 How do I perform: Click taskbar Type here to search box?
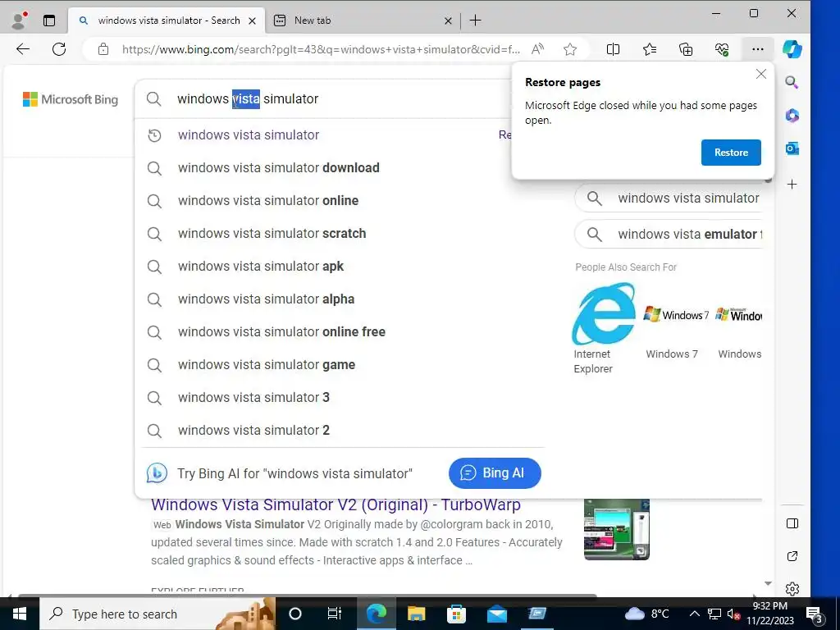(x=157, y=614)
